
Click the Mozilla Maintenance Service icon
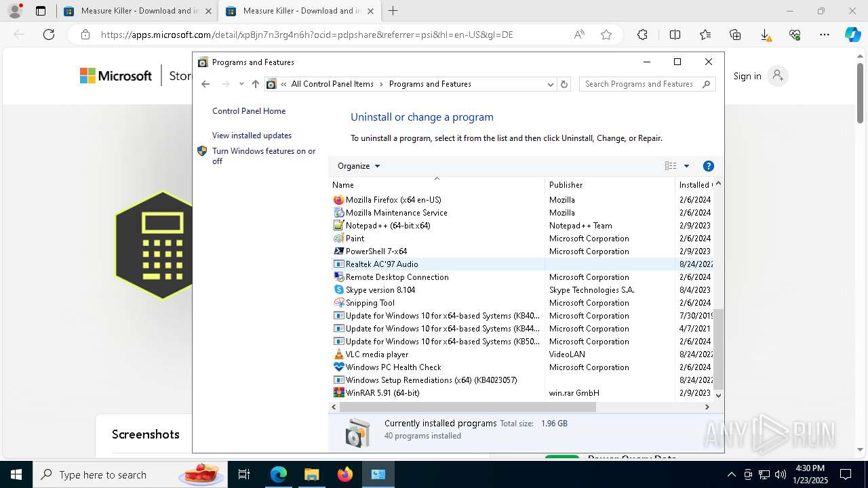tap(339, 213)
